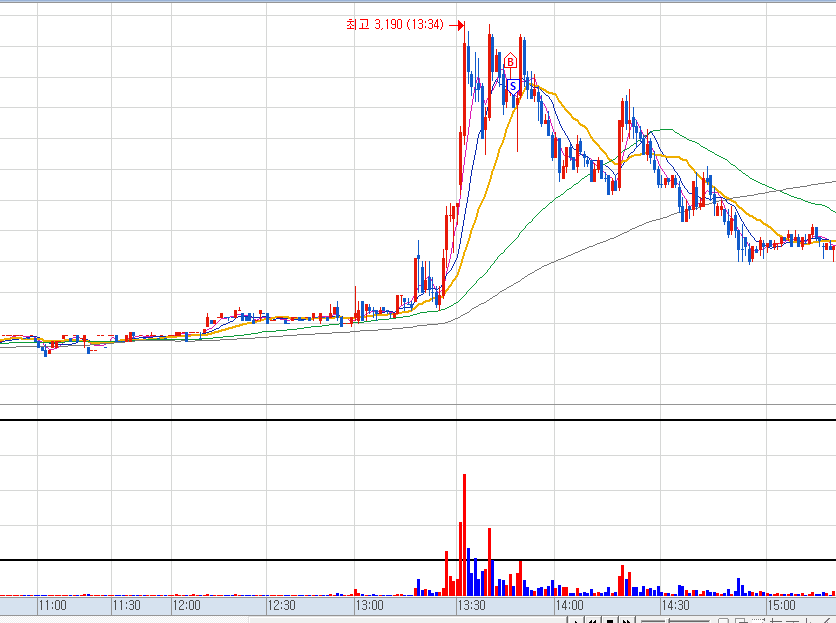Click the 14:30 time axis label

coord(676,605)
